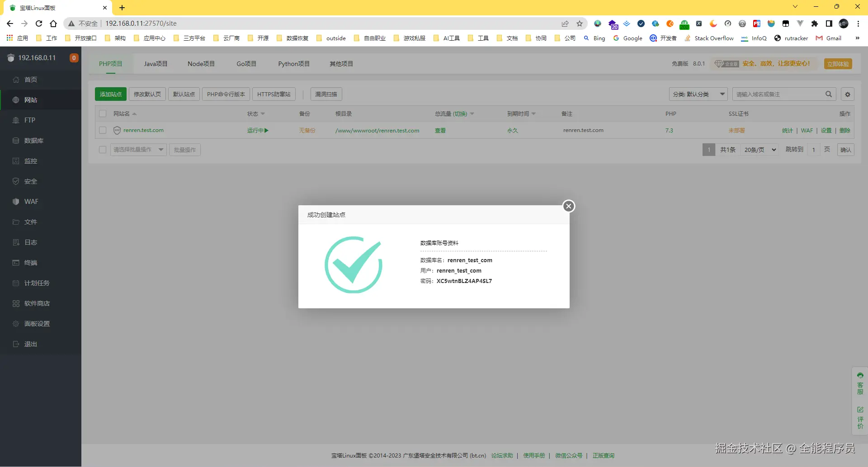The image size is (868, 467).
Task: Toggle the select-all checkbox in table header
Action: point(103,113)
